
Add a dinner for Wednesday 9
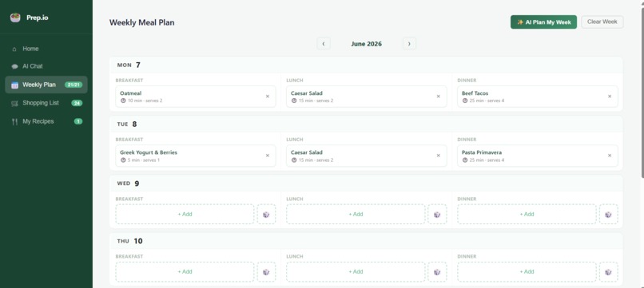[527, 214]
